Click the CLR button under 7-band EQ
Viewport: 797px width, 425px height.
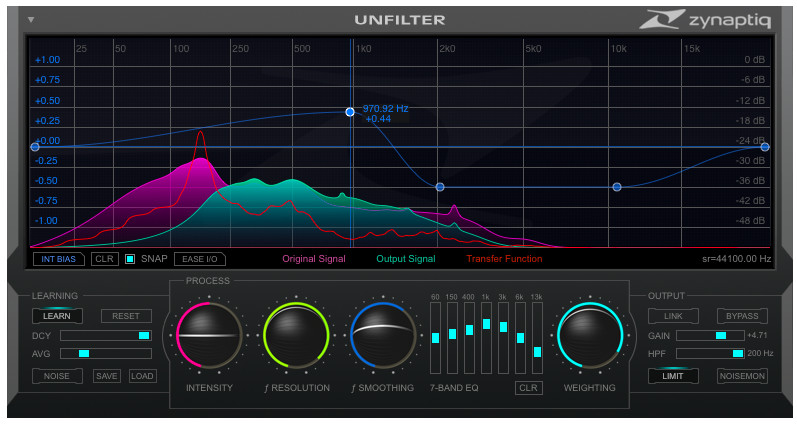pos(529,388)
